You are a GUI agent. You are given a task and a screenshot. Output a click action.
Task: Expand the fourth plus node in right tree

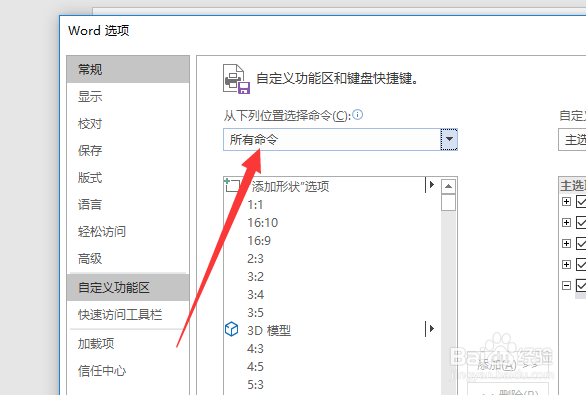pyautogui.click(x=567, y=265)
